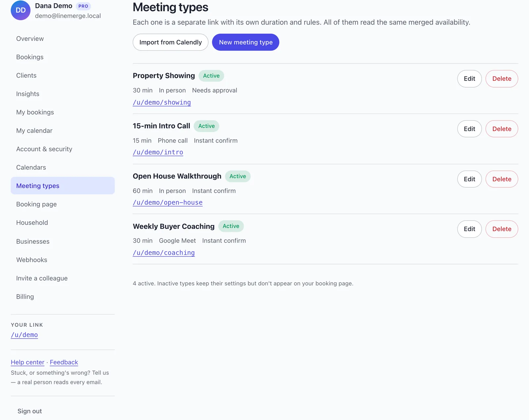Screen dimensions: 529x420
Task: Click the Feedback link
Action: click(x=64, y=362)
